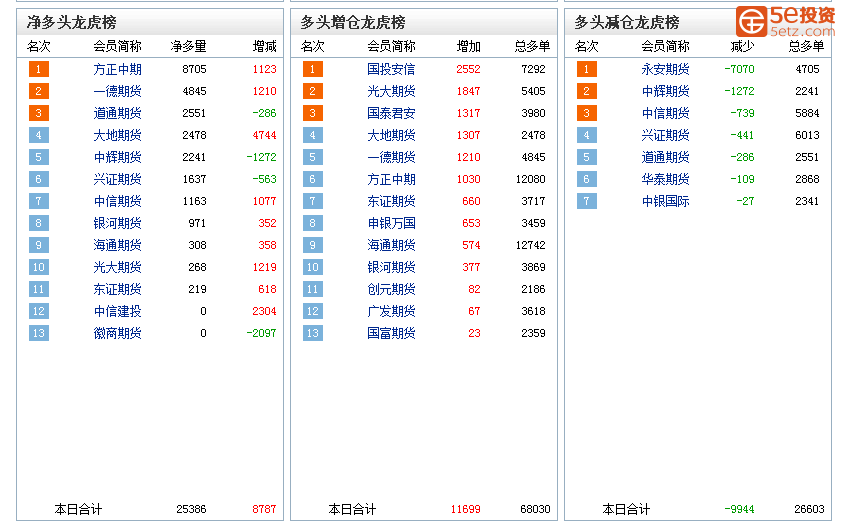This screenshot has width=843, height=526.
Task: Click rank 1 badge beside 国投安信
Action: [x=313, y=69]
